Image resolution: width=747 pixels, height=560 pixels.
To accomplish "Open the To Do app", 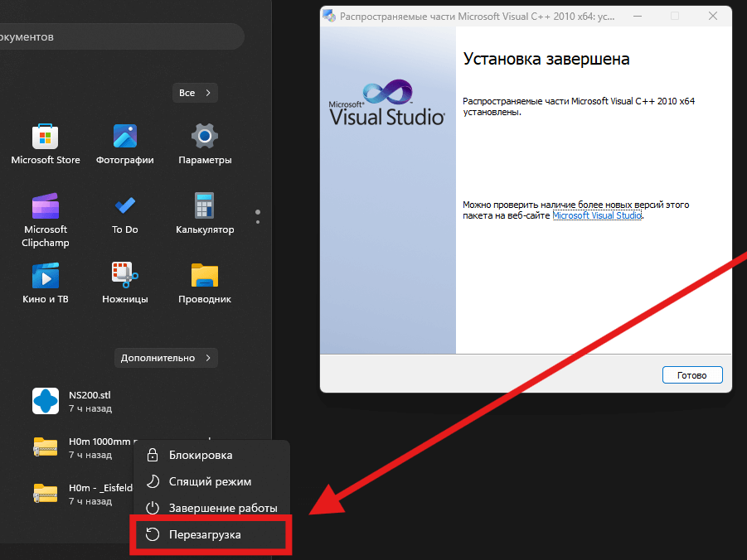I will coord(125,215).
